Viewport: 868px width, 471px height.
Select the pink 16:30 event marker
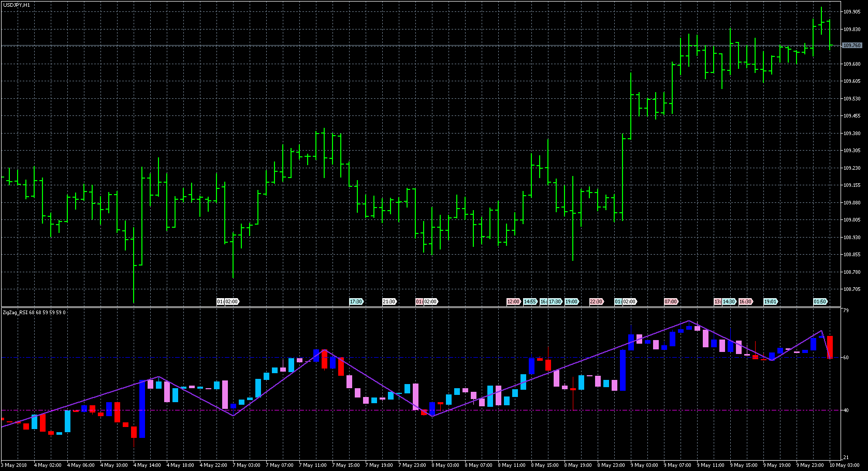pyautogui.click(x=745, y=302)
